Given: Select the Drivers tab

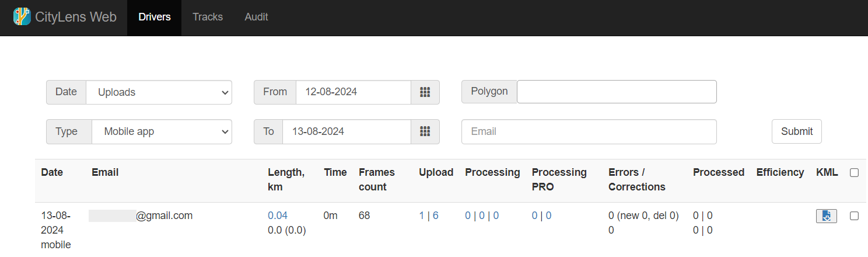Looking at the screenshot, I should pos(155,17).
